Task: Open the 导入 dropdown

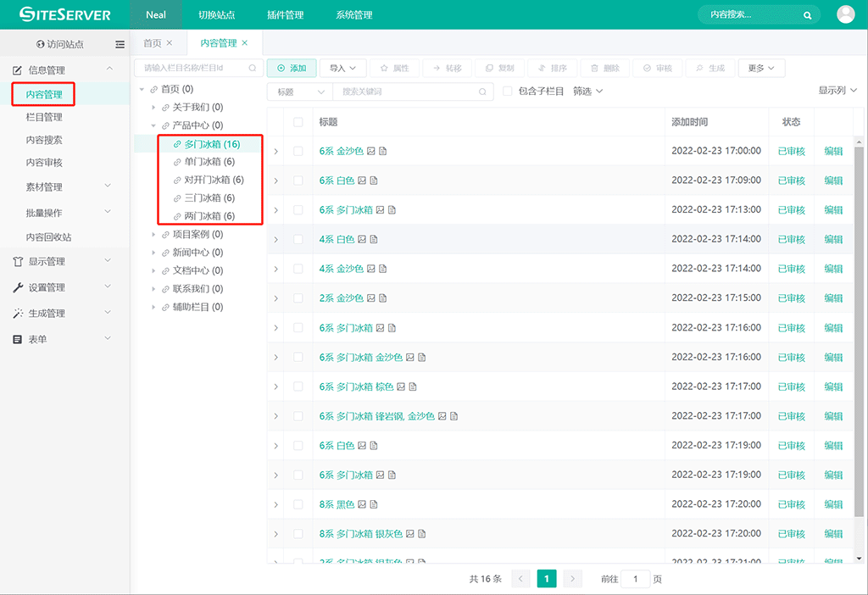Action: pos(342,68)
